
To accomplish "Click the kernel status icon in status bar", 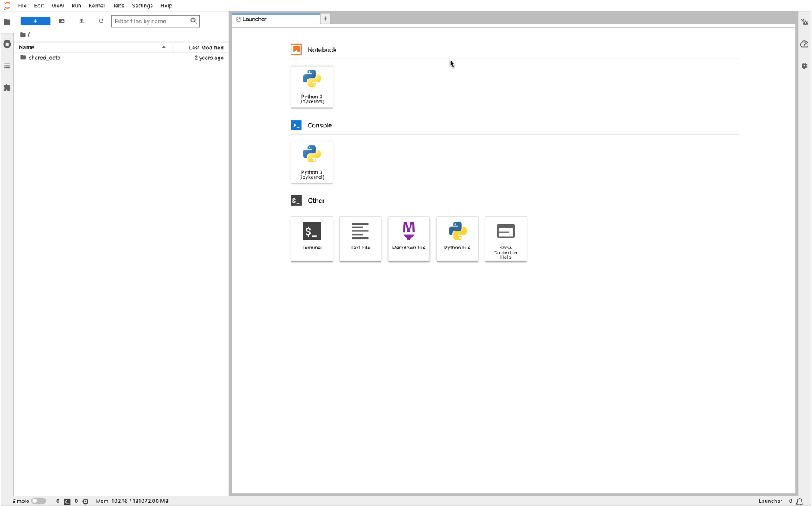I will point(85,501).
